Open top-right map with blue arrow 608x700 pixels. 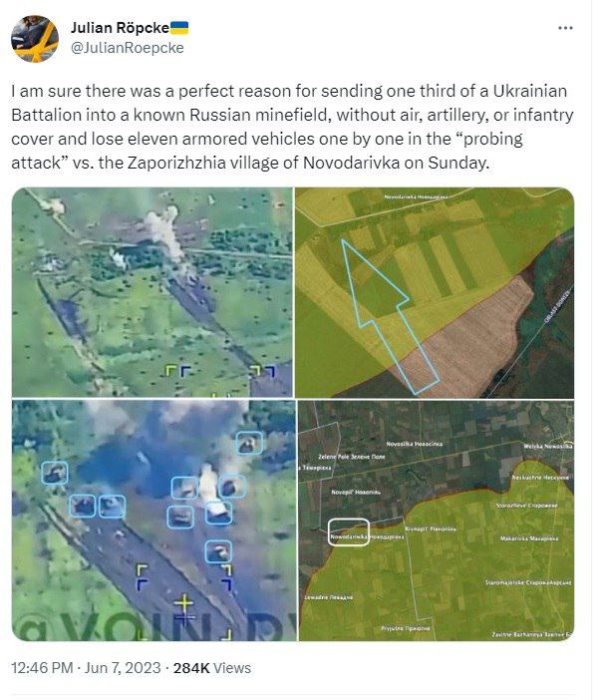pos(435,292)
